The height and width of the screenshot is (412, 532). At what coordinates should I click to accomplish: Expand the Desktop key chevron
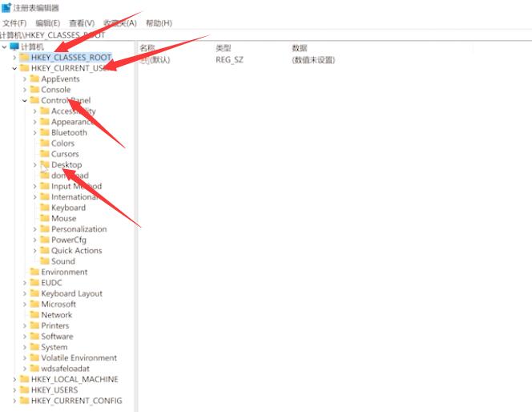click(34, 165)
